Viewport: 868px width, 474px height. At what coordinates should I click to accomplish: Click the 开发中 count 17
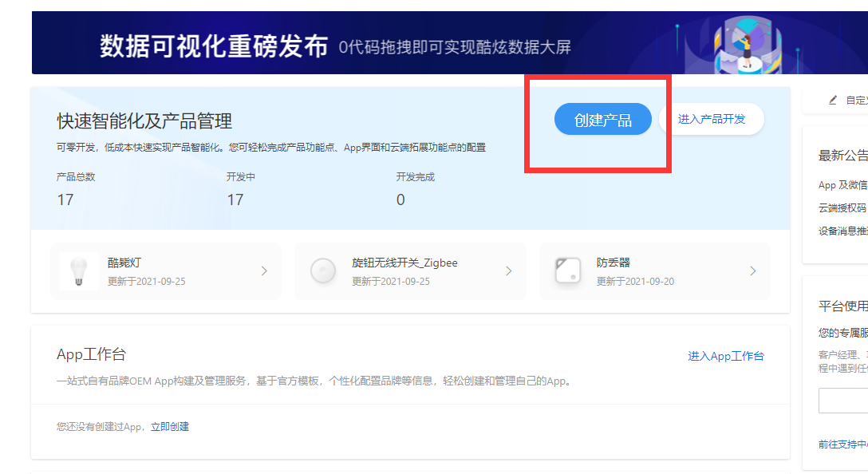pyautogui.click(x=235, y=200)
